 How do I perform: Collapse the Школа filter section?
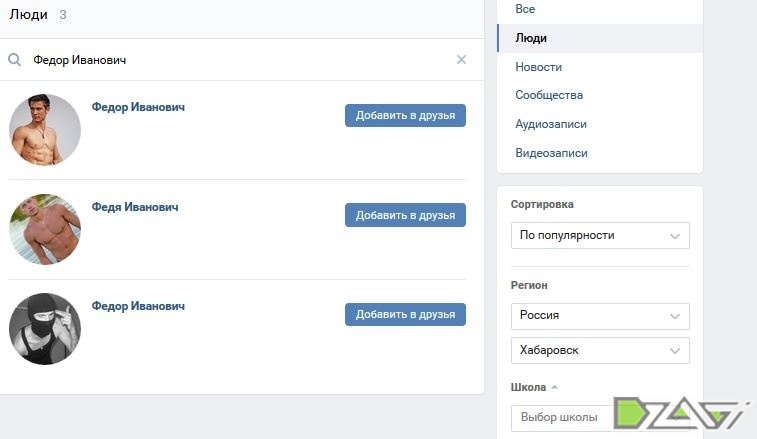pos(534,387)
